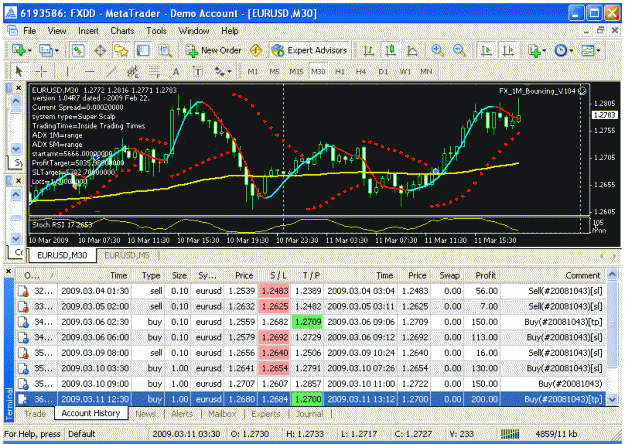Open the Templates icon
This screenshot has width=625, height=444.
(x=588, y=51)
